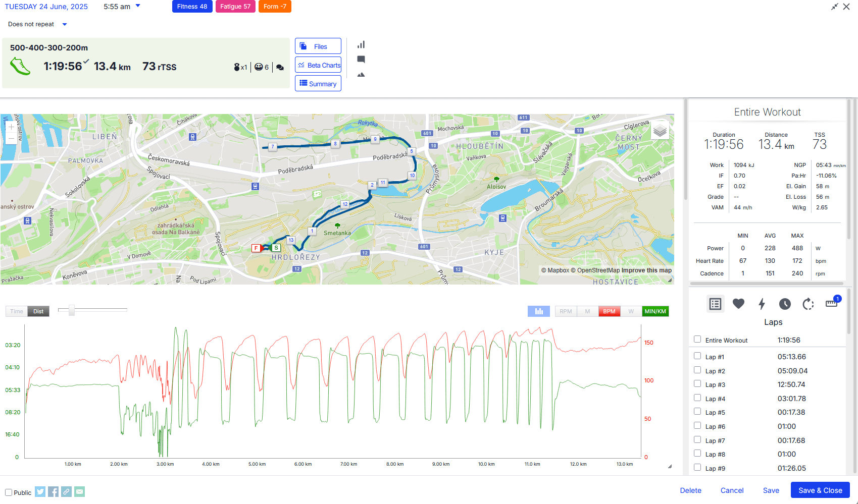
Task: Click Save & Close button
Action: pos(820,490)
